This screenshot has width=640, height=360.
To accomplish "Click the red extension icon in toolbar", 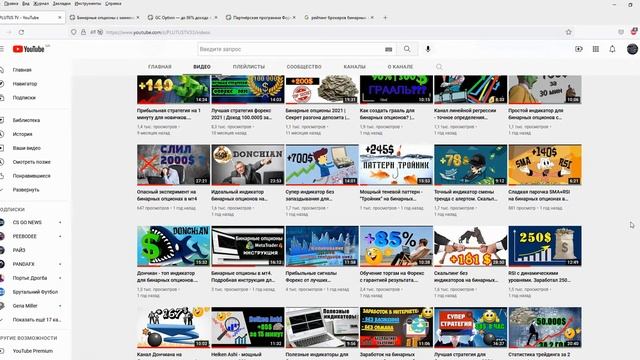I will 634,31.
